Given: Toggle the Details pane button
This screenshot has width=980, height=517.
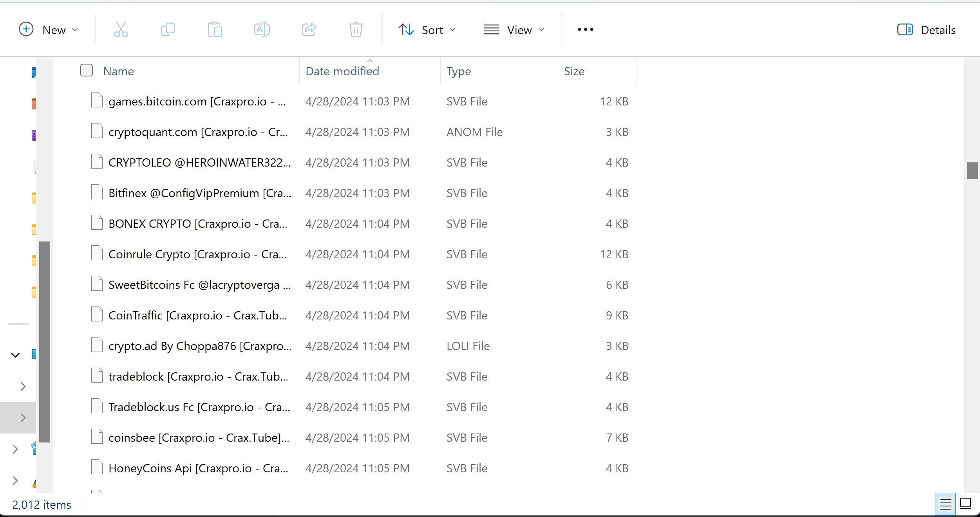Looking at the screenshot, I should pyautogui.click(x=926, y=30).
